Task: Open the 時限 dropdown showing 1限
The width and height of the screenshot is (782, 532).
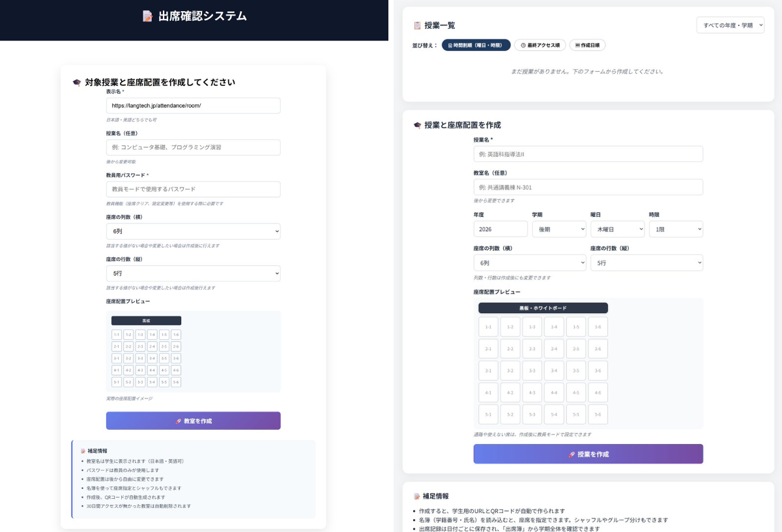Action: [676, 229]
